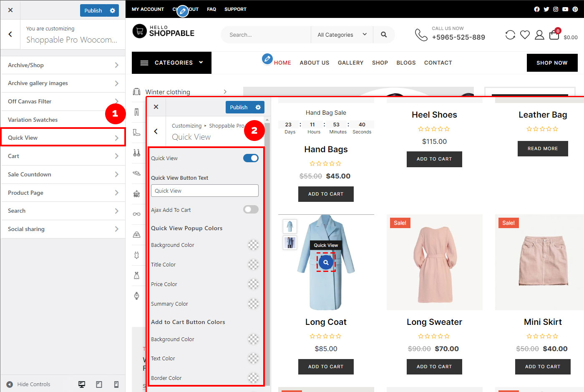
Task: Open the MY ACCOUNT menu item
Action: (x=147, y=9)
